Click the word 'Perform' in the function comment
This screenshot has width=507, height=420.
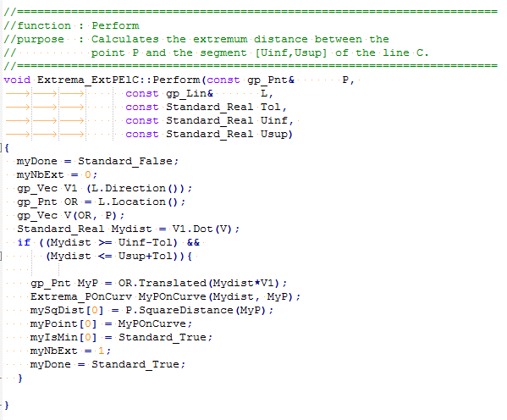(x=115, y=25)
